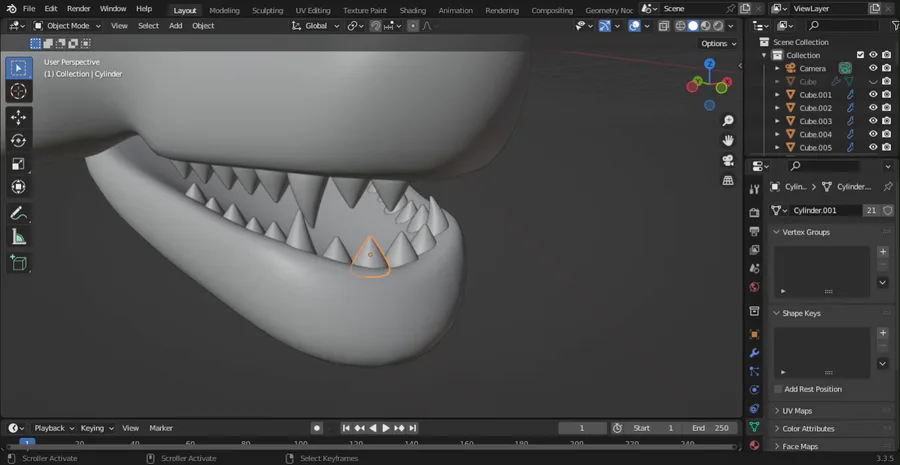Expand the Cube.002 tree row
The width and height of the screenshot is (900, 465).
tap(777, 108)
